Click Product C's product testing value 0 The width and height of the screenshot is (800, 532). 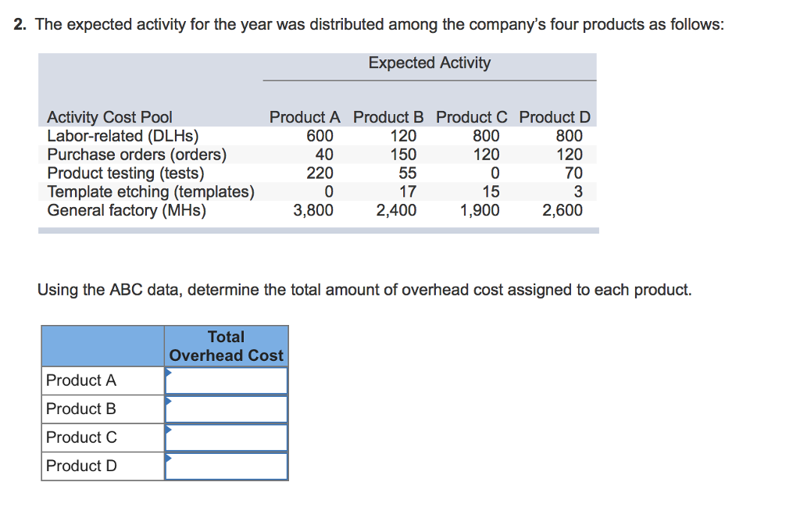[495, 173]
